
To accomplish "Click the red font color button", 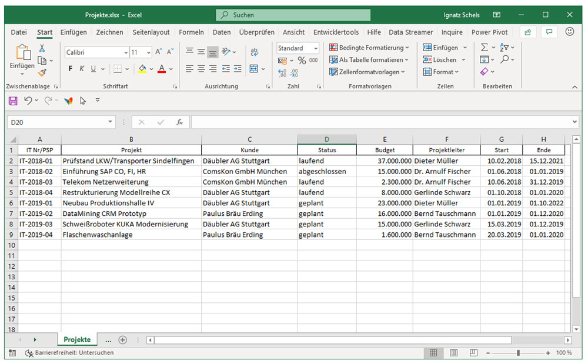I will (x=162, y=69).
